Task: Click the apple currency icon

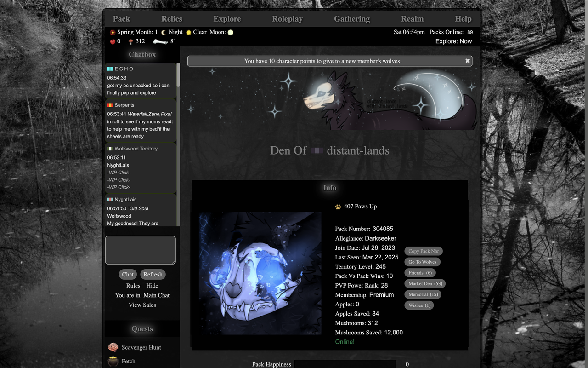Action: click(x=113, y=41)
